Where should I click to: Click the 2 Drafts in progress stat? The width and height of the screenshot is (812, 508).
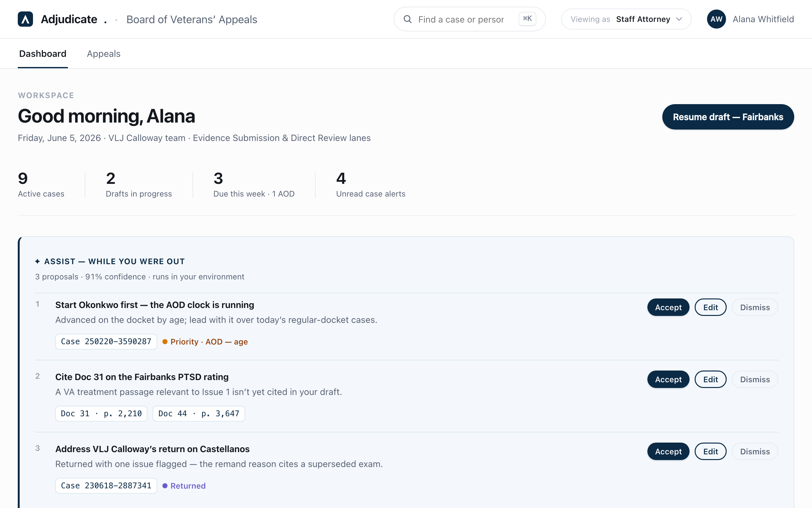[x=139, y=184]
